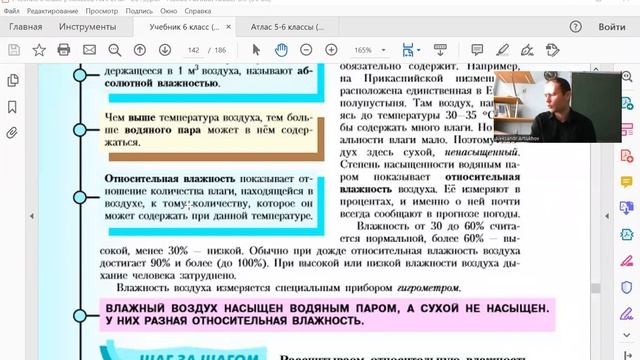
Task: Switch to Главная tab
Action: click(x=26, y=27)
